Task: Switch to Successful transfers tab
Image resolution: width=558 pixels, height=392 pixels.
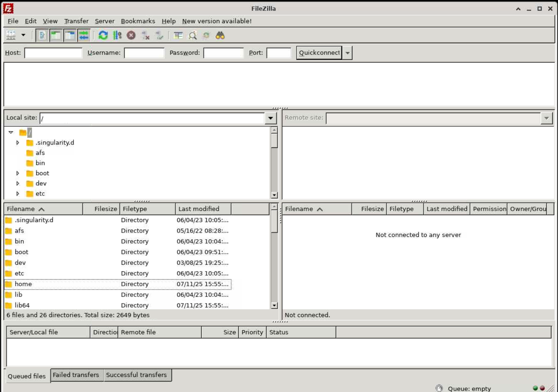Action: 137,375
